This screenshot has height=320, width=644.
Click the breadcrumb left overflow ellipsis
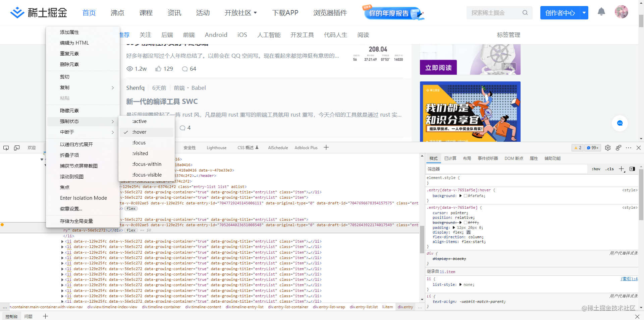5,307
